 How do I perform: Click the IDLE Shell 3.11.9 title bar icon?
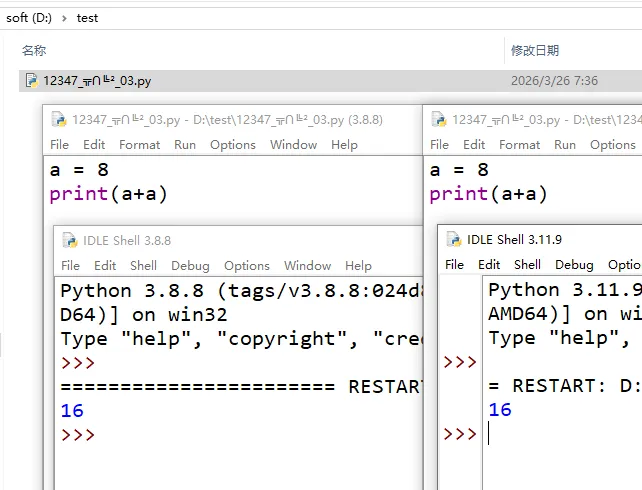(455, 239)
